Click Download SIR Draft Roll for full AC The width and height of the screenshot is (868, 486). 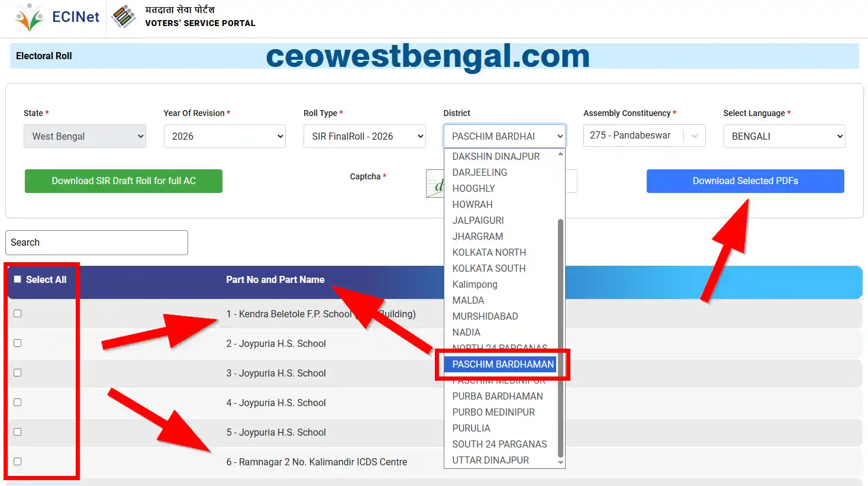[124, 181]
